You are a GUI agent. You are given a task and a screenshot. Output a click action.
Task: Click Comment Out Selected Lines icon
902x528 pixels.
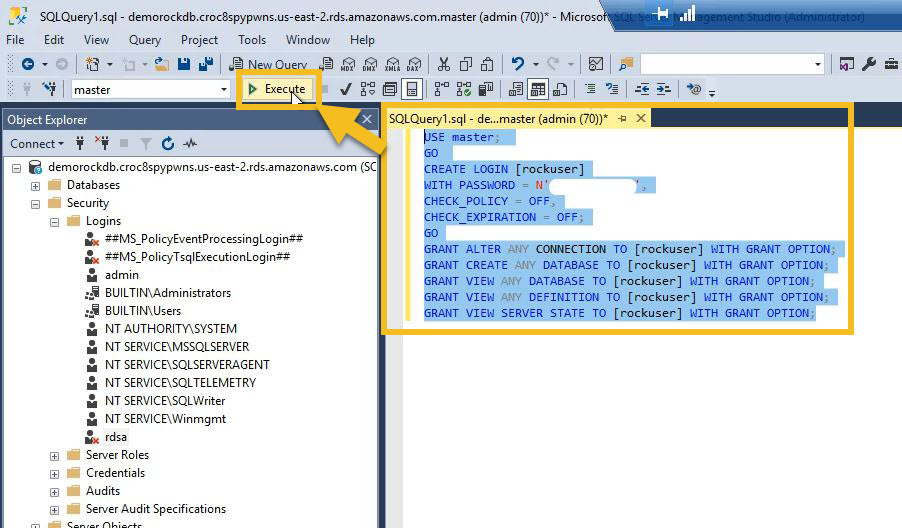590,89
